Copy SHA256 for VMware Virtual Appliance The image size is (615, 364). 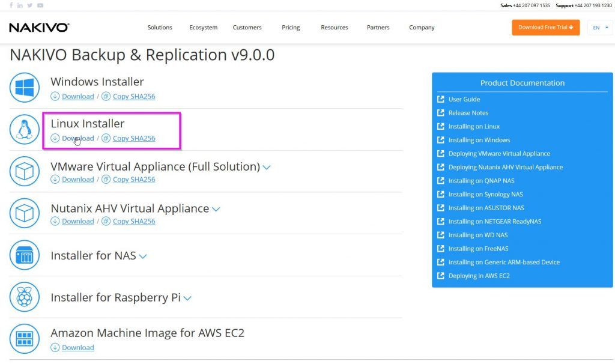pyautogui.click(x=134, y=180)
